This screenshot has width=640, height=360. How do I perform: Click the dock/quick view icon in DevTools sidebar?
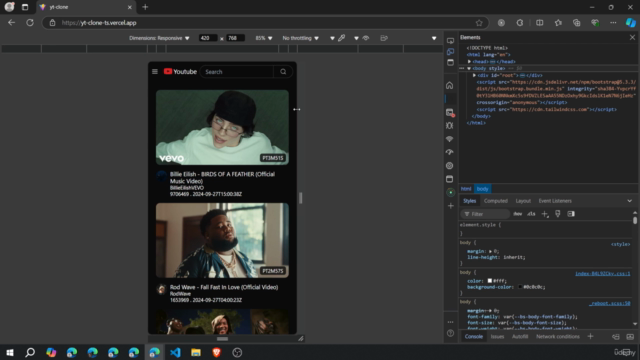(x=450, y=62)
